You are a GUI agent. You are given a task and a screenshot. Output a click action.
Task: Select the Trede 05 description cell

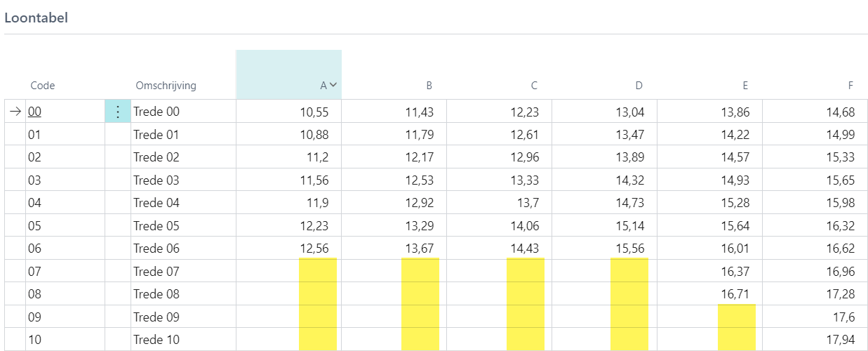click(156, 226)
